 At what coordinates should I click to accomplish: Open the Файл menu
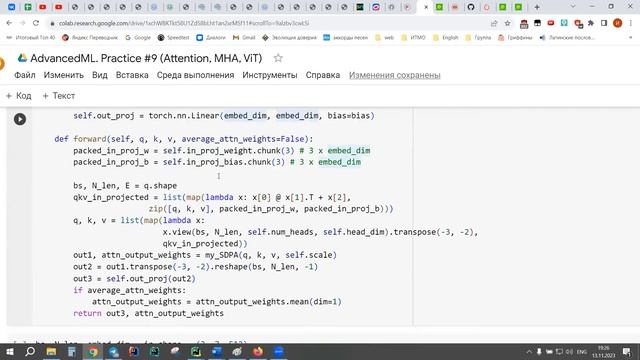(24, 75)
